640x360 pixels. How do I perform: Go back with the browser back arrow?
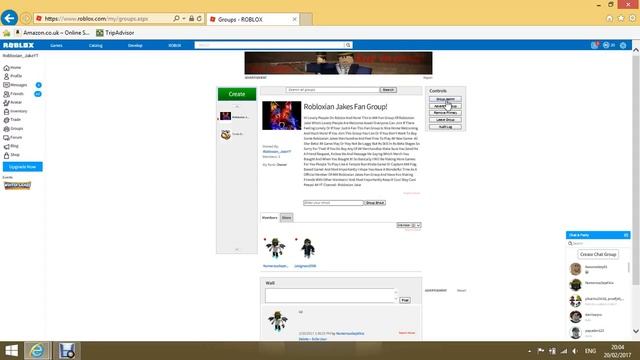[9, 18]
